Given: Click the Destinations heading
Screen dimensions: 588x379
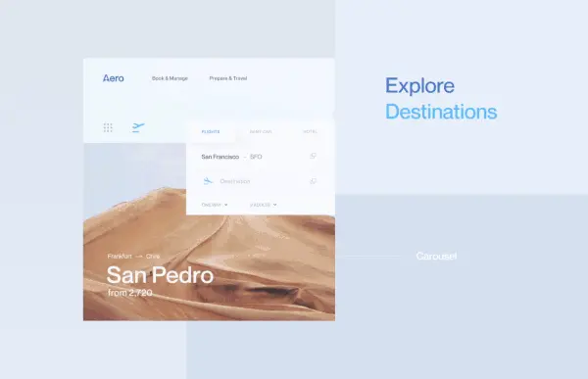Looking at the screenshot, I should 441,112.
